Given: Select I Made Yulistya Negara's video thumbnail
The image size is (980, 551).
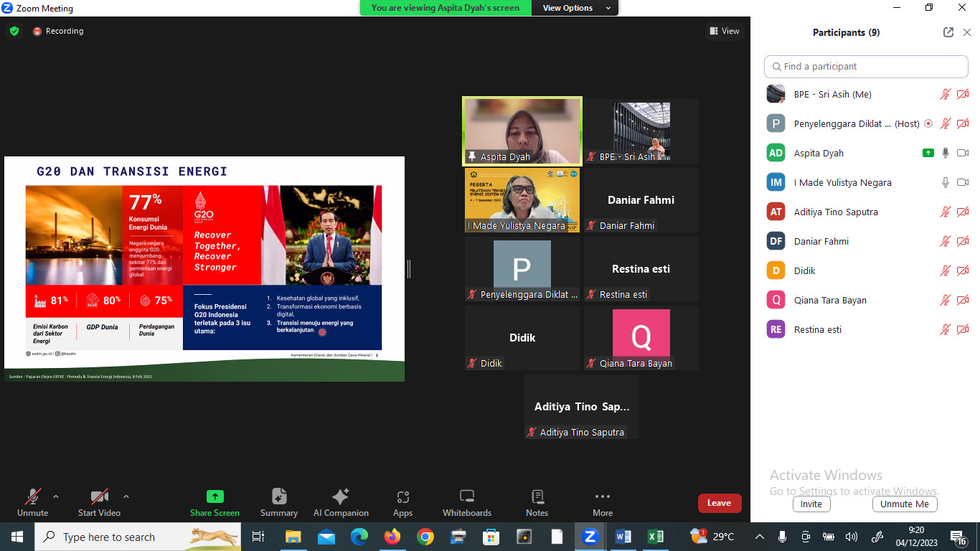Looking at the screenshot, I should [x=522, y=200].
